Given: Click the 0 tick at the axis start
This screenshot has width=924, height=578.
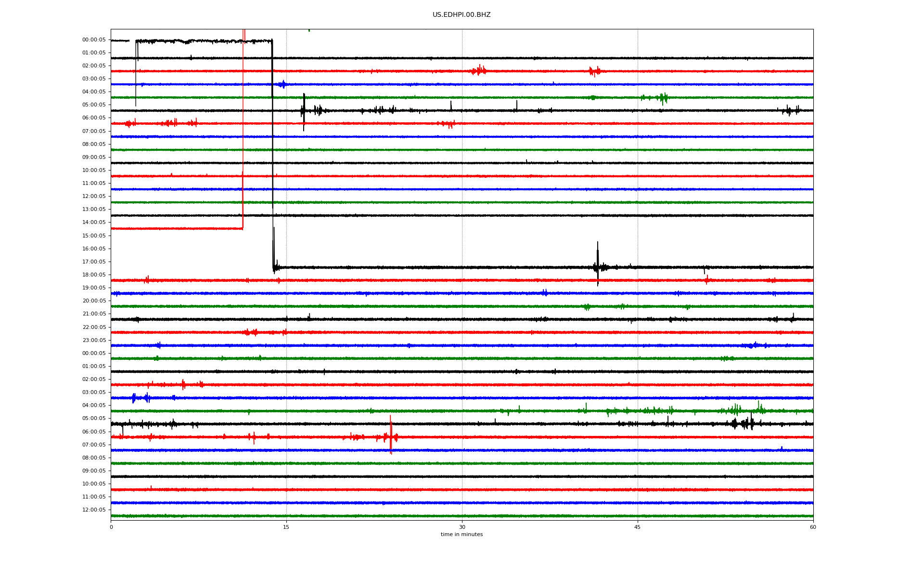Looking at the screenshot, I should tap(111, 527).
